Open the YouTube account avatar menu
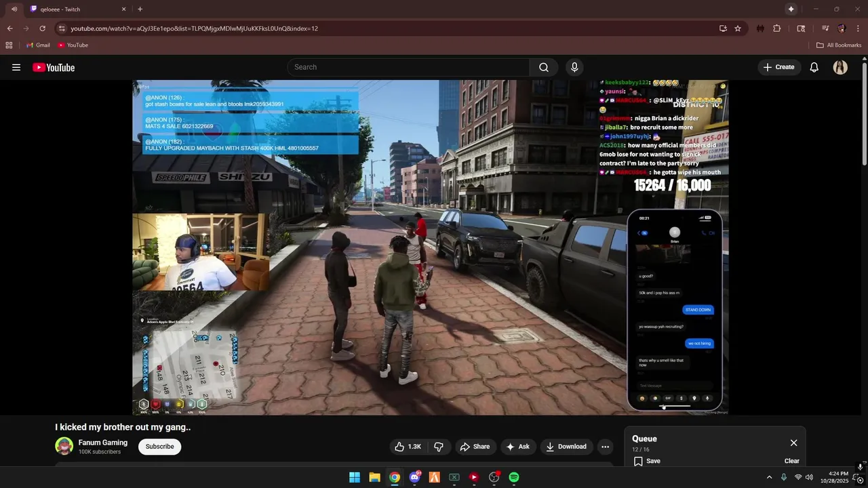The image size is (868, 488). [840, 67]
